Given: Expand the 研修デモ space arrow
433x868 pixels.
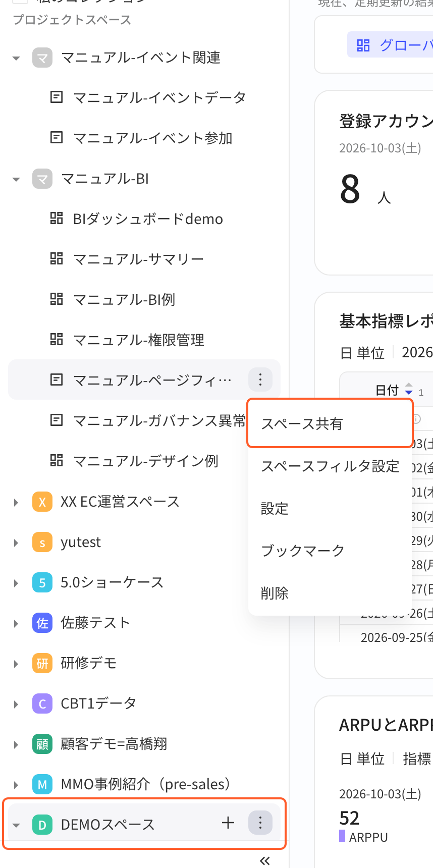Looking at the screenshot, I should pos(16,664).
